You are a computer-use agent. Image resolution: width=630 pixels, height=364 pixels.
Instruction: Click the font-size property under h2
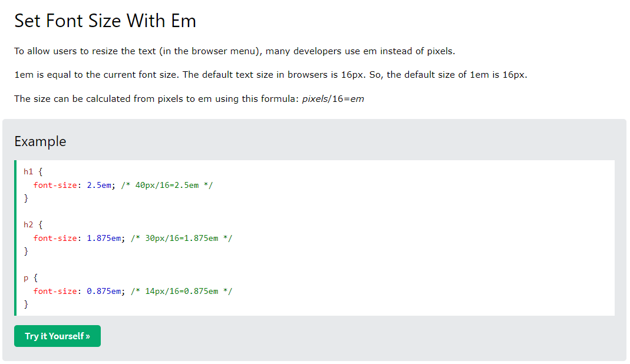(55, 238)
